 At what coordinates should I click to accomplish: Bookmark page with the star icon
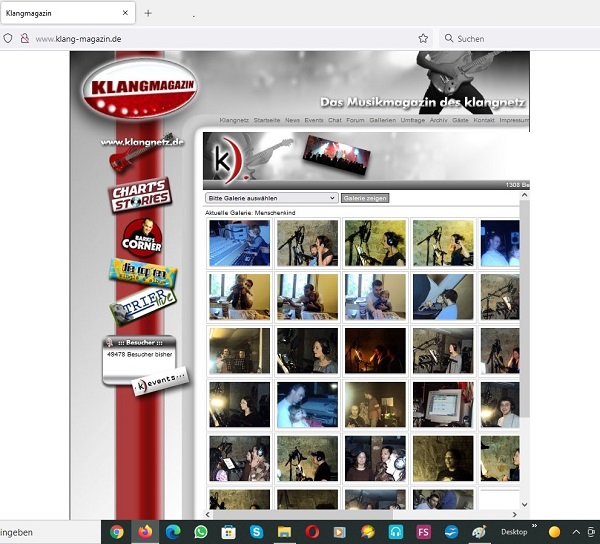pyautogui.click(x=423, y=38)
